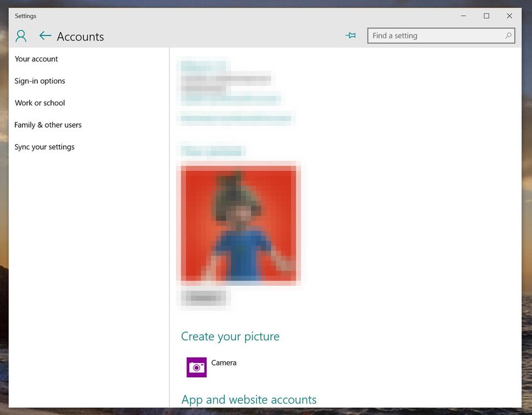Click the 'Create your picture' heading
532x415 pixels.
coord(230,336)
